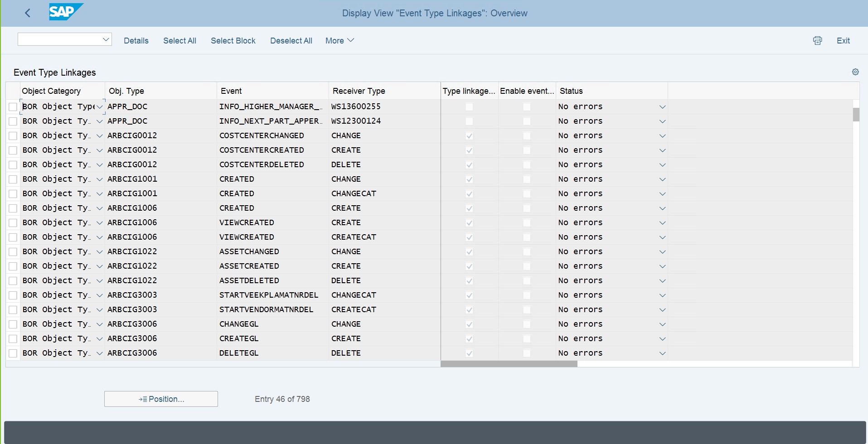Click the Position button with goto icon

161,399
